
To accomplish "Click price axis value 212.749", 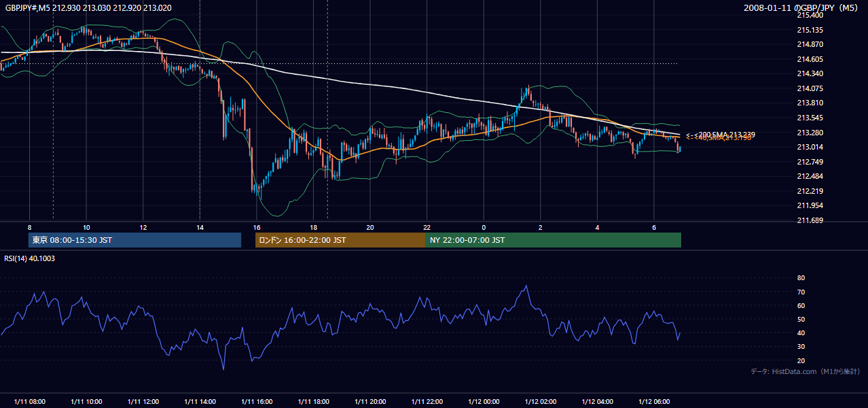I will click(x=810, y=162).
